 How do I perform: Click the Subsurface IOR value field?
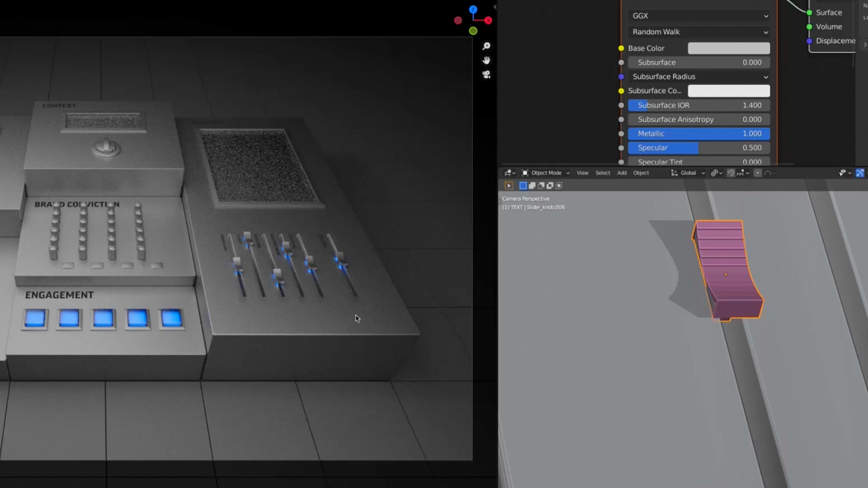699,105
